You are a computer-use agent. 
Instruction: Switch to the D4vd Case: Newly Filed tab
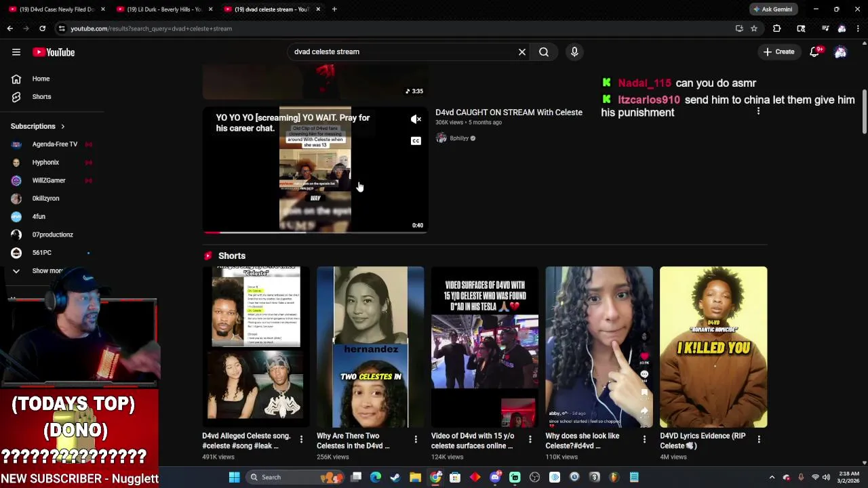pyautogui.click(x=56, y=9)
